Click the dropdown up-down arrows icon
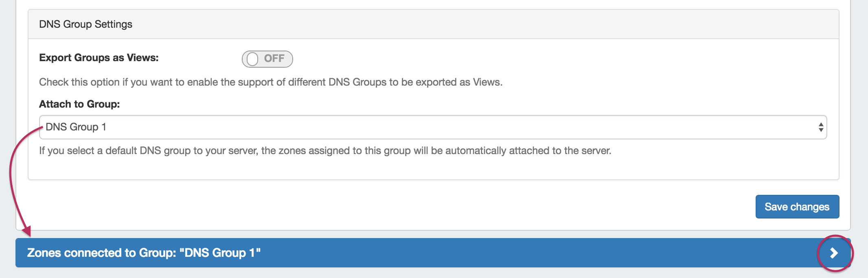The height and width of the screenshot is (278, 868). (821, 127)
